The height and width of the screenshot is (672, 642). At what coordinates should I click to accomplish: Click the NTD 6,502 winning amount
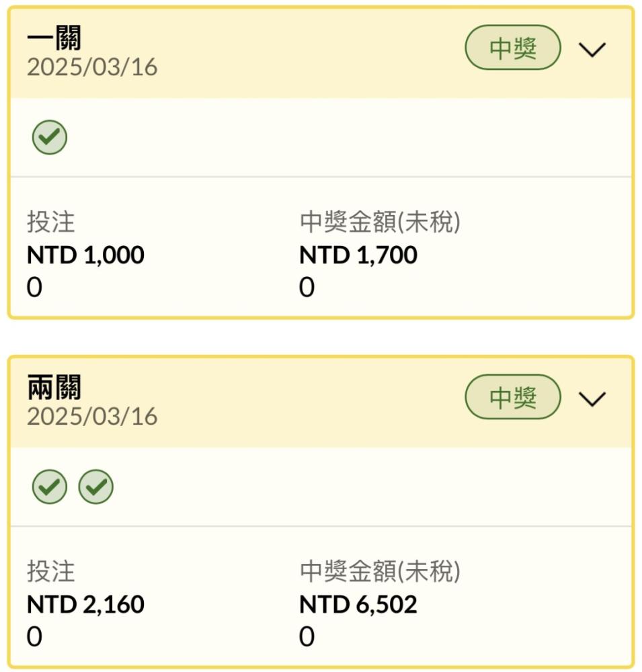[358, 604]
